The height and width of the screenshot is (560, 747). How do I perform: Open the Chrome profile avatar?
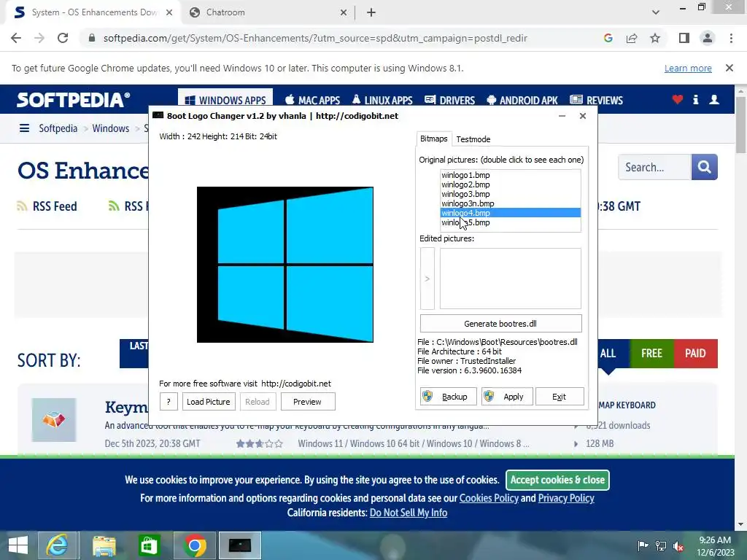(708, 38)
